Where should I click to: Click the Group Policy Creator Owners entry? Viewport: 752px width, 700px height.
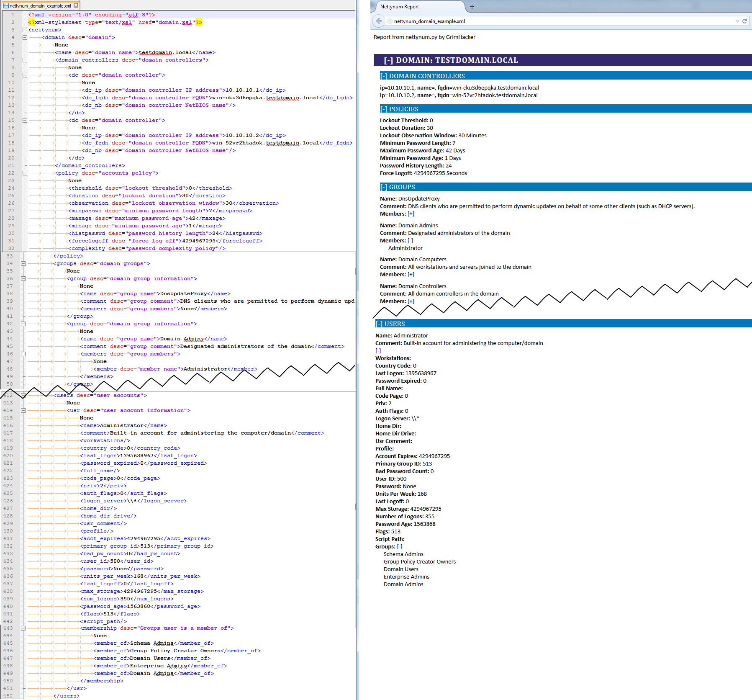tap(420, 562)
